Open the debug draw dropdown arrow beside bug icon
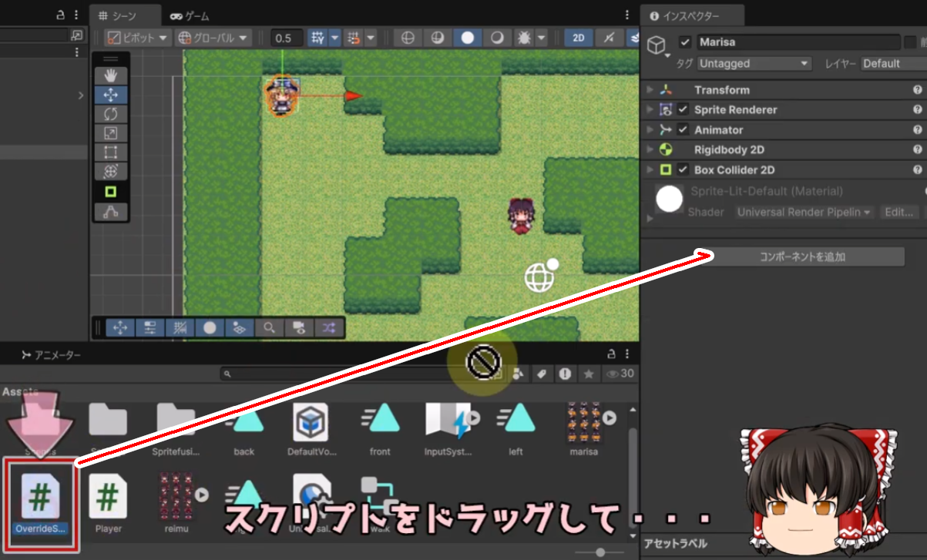927x560 pixels. [542, 38]
